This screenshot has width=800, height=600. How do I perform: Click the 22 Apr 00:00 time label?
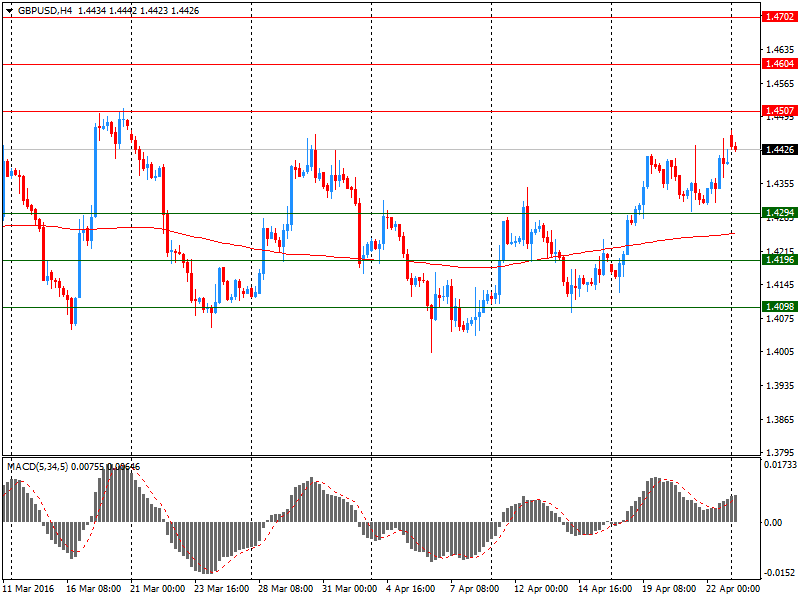tap(733, 589)
